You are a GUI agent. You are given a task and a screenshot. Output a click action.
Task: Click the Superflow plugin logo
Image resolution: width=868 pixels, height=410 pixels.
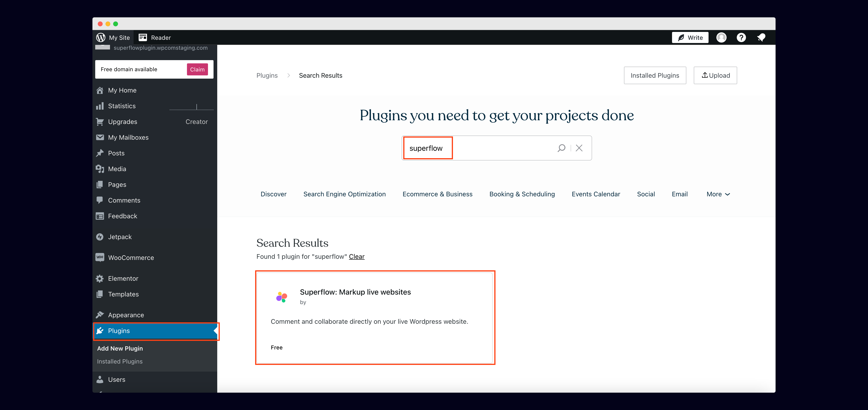click(x=282, y=297)
